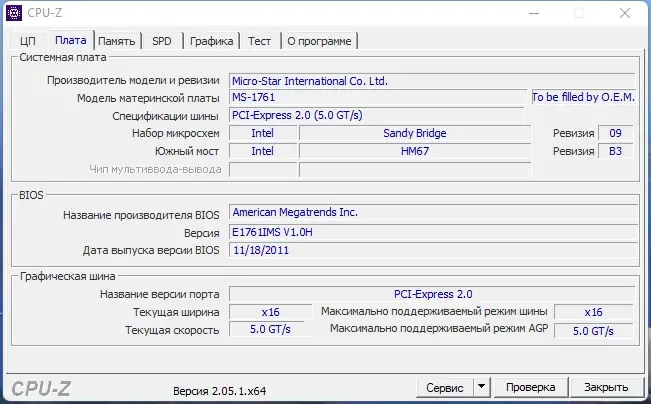The image size is (651, 404).
Task: Click the To be filled by O.E.M. value
Action: 583,97
